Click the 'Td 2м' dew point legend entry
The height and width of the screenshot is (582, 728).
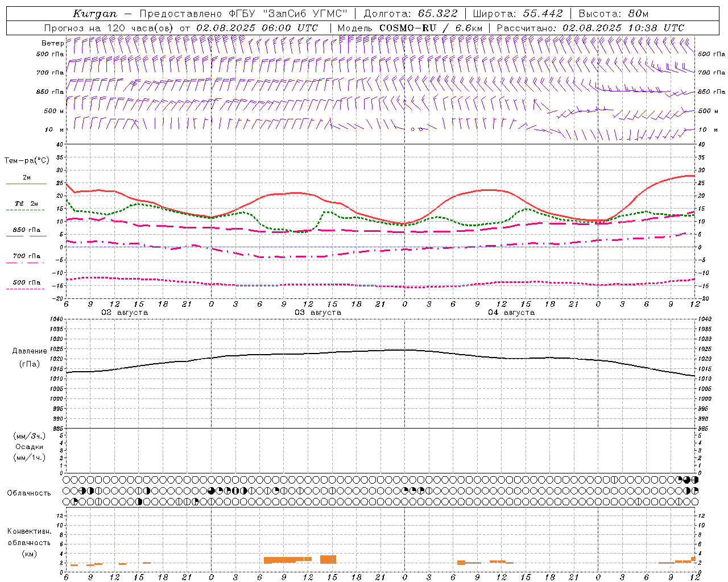tap(27, 203)
